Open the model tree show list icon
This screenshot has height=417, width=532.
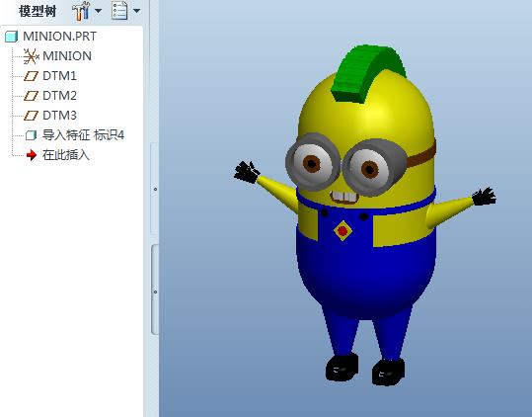tap(119, 11)
